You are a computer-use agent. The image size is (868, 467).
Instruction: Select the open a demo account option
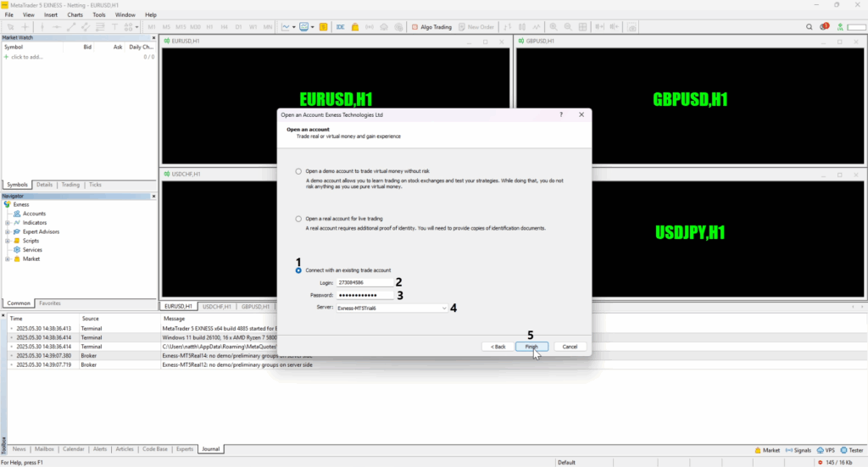point(298,170)
